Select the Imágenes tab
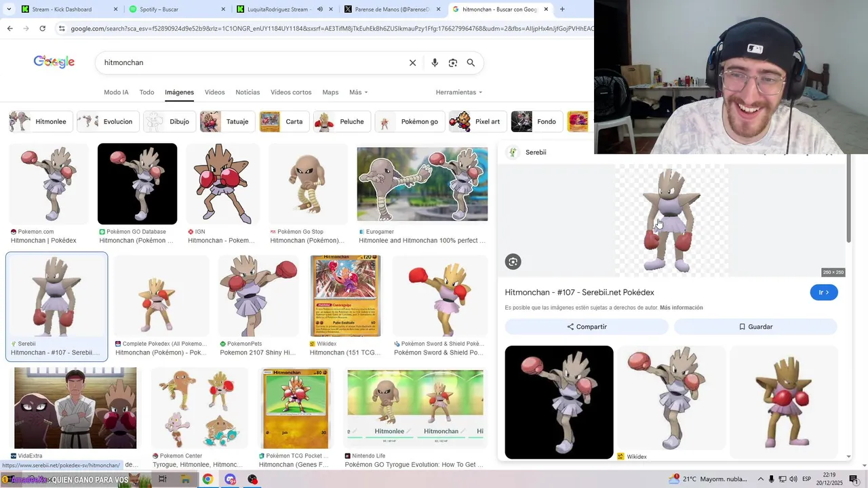 (179, 92)
